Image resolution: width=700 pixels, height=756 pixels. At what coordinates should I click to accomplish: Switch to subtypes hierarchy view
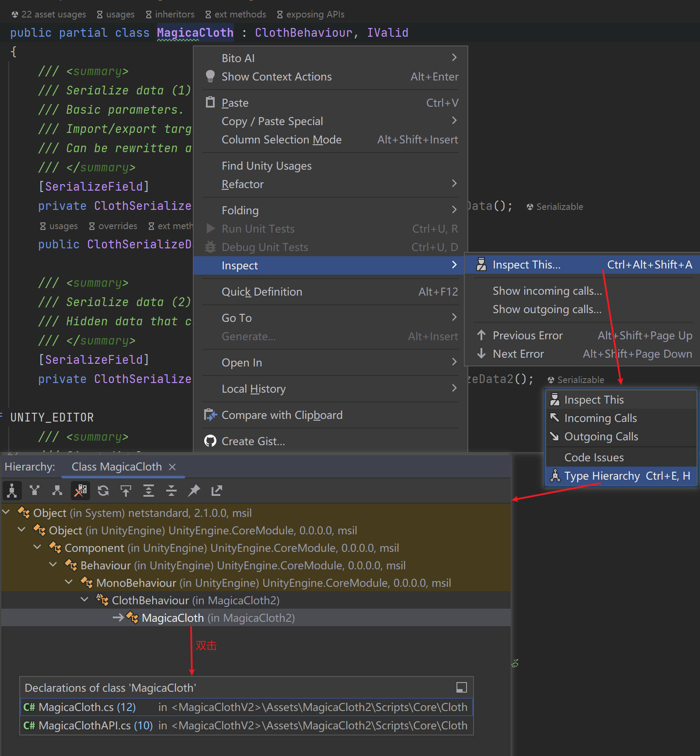click(57, 491)
